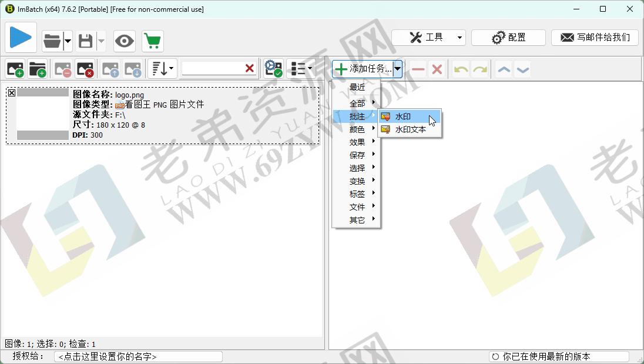This screenshot has height=364, width=644.
Task: Toggle the checkbox for logo.png
Action: click(12, 93)
